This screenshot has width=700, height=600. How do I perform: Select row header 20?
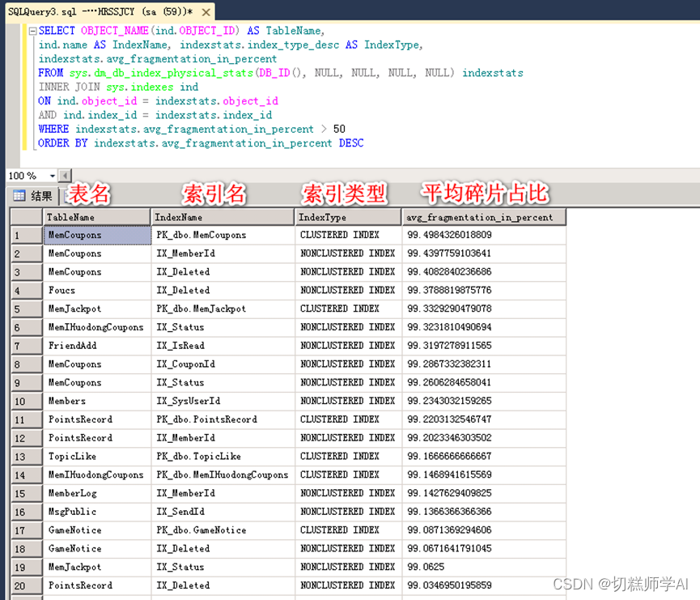[27, 585]
